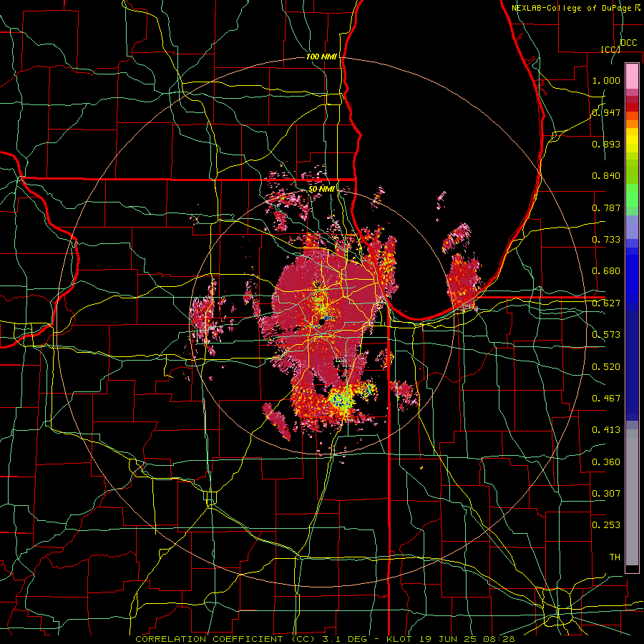The height and width of the screenshot is (644, 644).
Task: Select the 0.627 scale value
Action: click(x=606, y=303)
